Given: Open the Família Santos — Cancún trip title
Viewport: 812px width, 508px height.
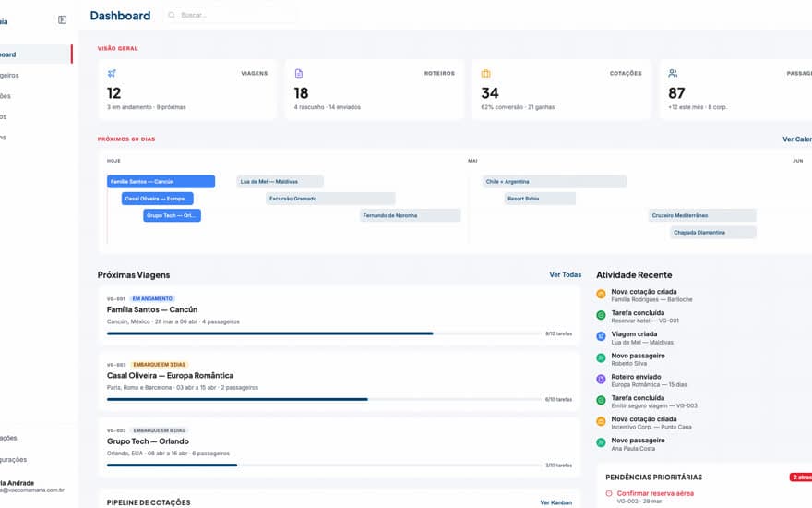Looking at the screenshot, I should click(152, 309).
